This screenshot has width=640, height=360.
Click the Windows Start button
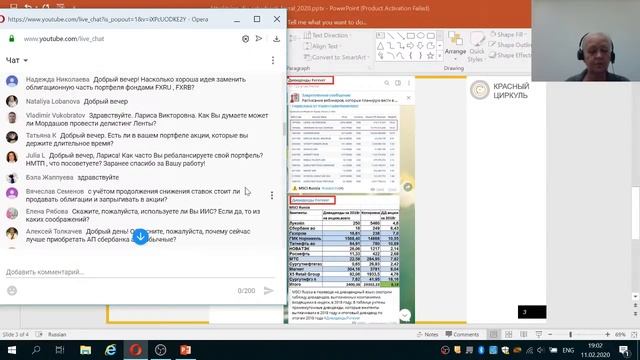pos(11,350)
